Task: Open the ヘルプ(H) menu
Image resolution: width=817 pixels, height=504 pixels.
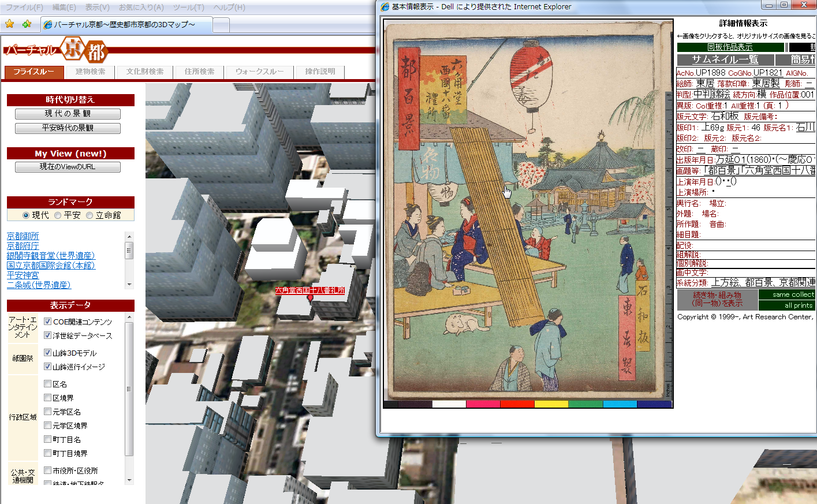Action: [x=229, y=8]
